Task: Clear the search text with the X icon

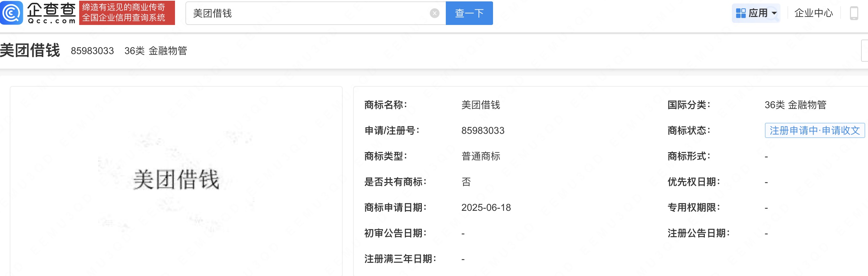Action: [x=434, y=13]
